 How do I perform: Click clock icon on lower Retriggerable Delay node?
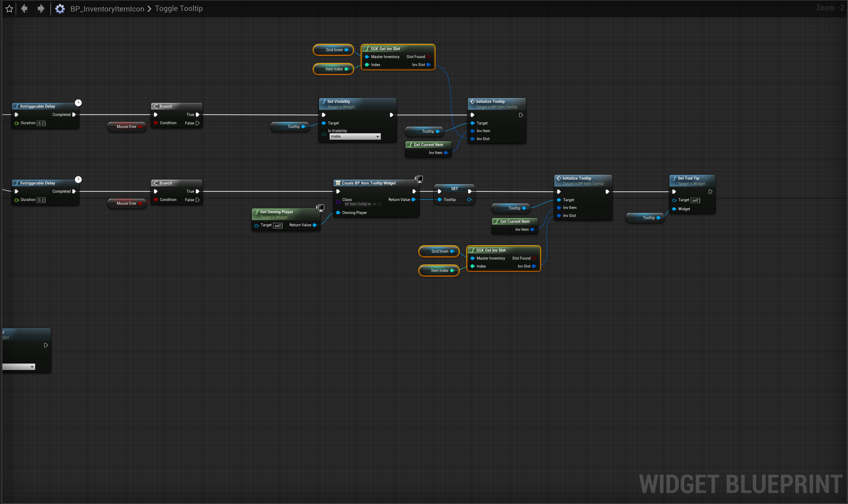point(78,179)
